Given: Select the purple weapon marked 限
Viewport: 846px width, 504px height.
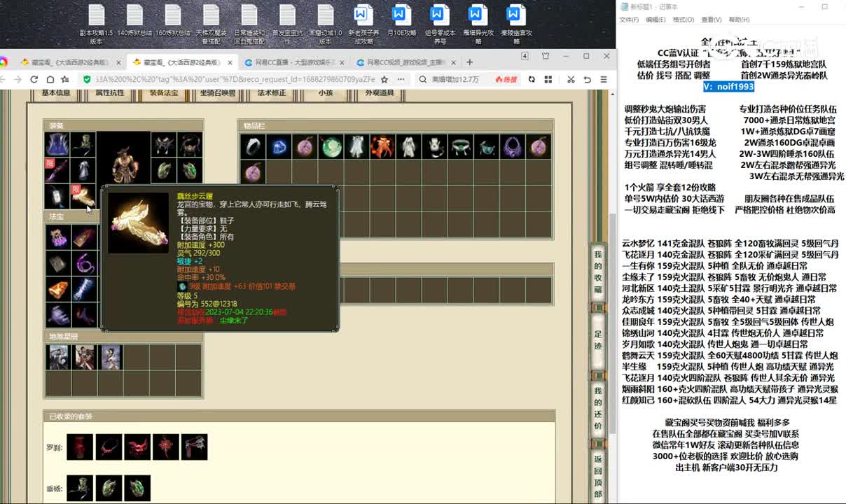Looking at the screenshot, I should pos(57,171).
